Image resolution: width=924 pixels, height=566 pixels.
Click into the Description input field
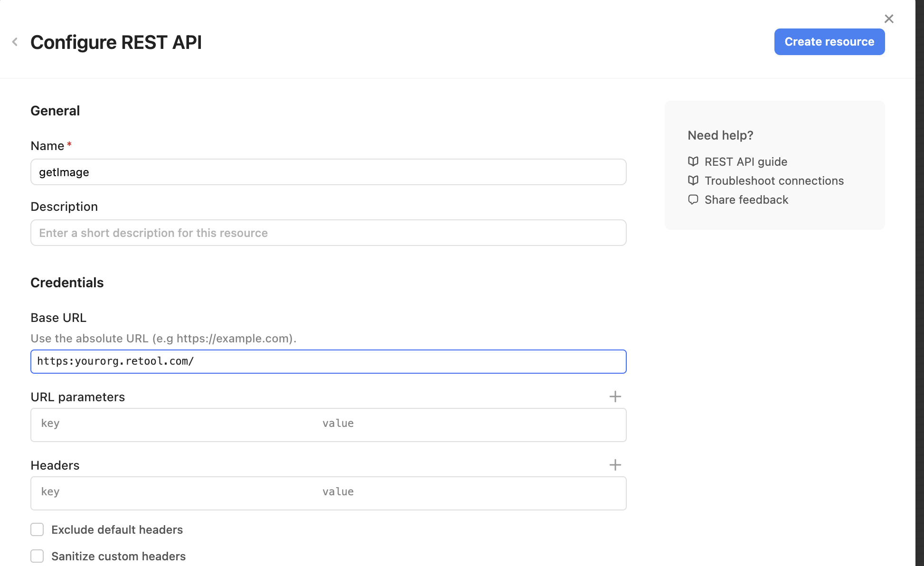click(x=328, y=233)
